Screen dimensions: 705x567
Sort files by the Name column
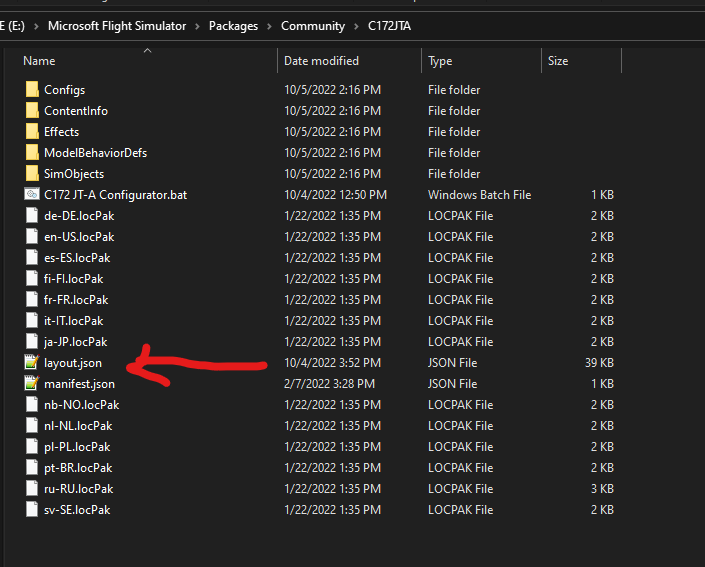click(x=39, y=61)
